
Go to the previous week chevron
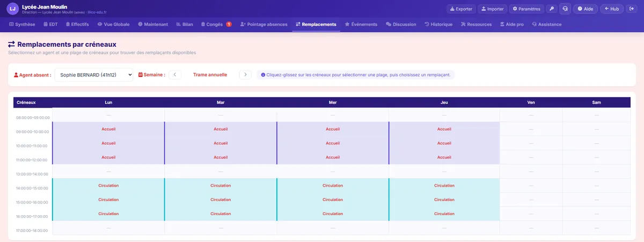175,75
